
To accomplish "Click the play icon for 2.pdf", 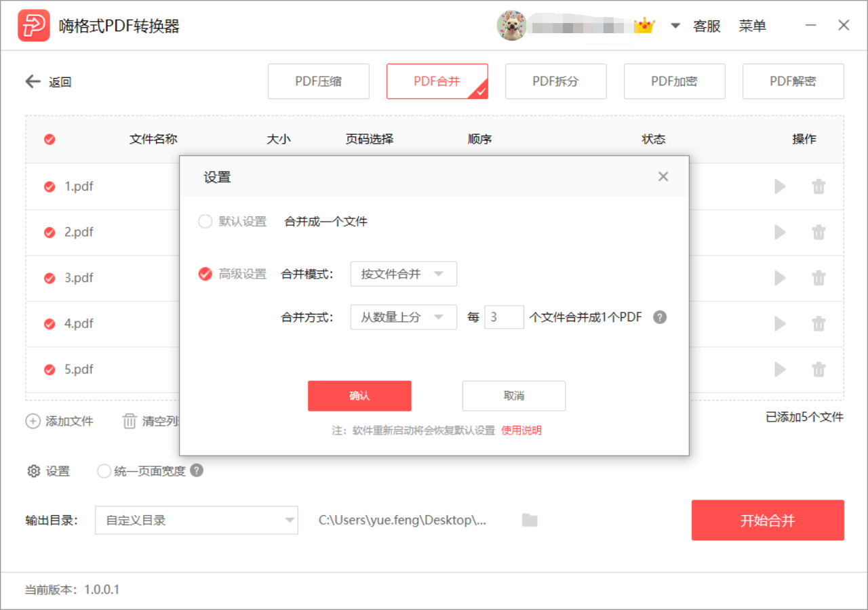I will pyautogui.click(x=781, y=232).
